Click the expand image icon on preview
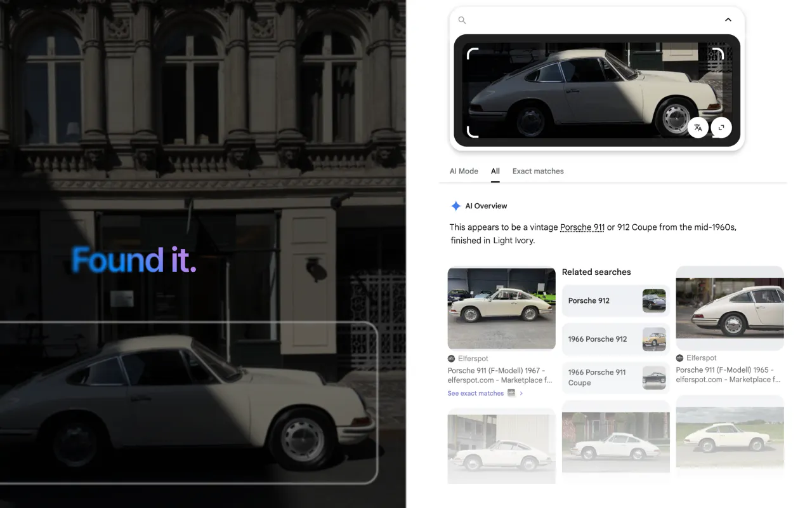812x508 pixels. click(x=721, y=127)
